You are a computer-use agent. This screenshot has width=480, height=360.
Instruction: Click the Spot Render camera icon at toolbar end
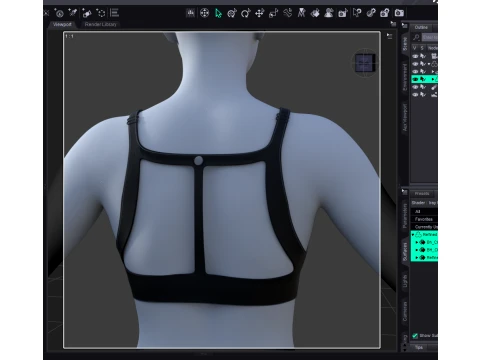click(399, 13)
